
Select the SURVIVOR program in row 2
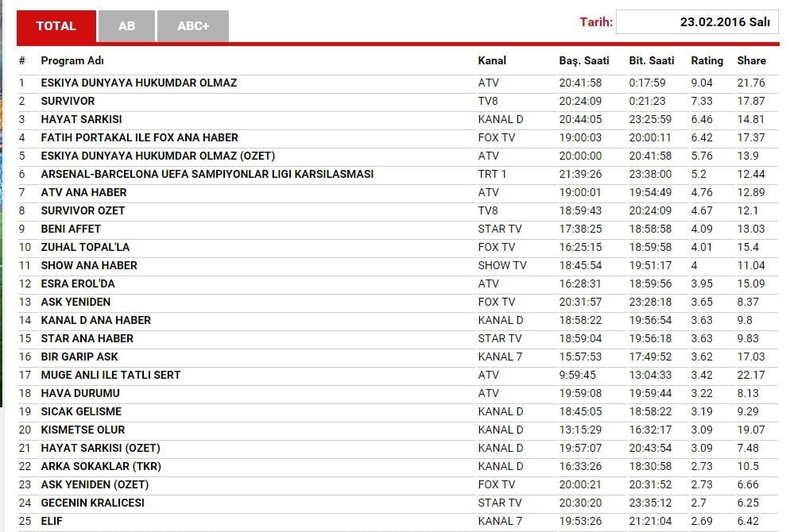(68, 101)
